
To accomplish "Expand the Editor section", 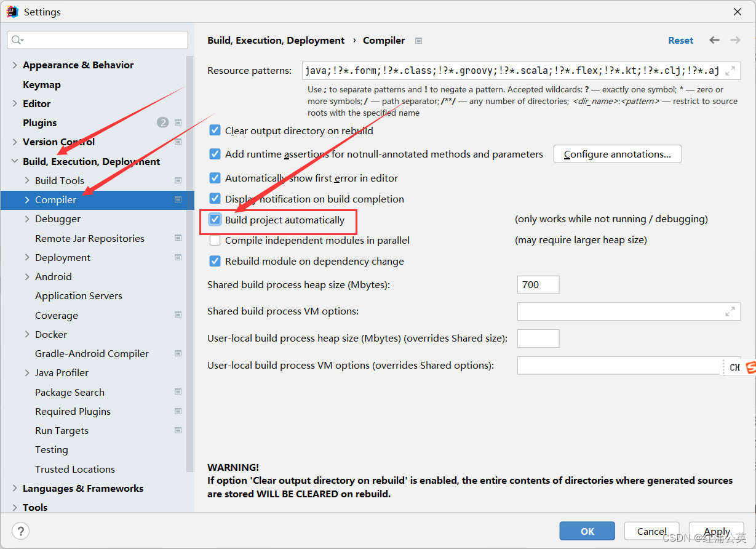I will (x=15, y=103).
